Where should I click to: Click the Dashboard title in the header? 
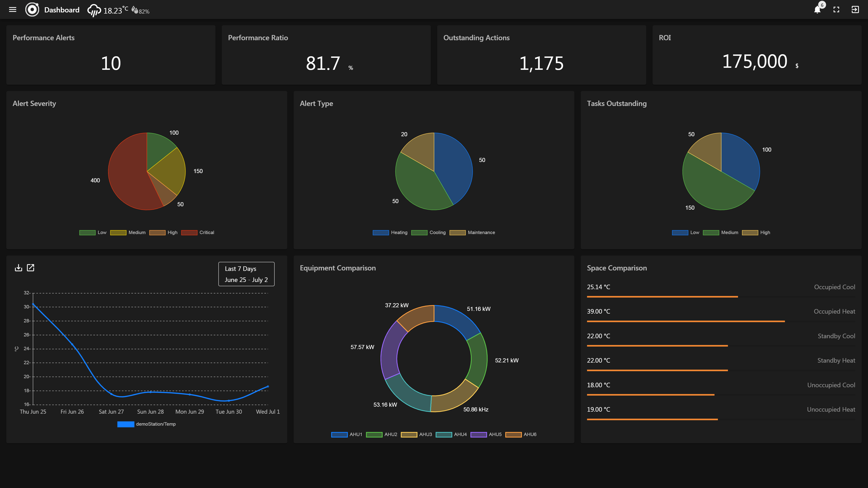point(62,10)
